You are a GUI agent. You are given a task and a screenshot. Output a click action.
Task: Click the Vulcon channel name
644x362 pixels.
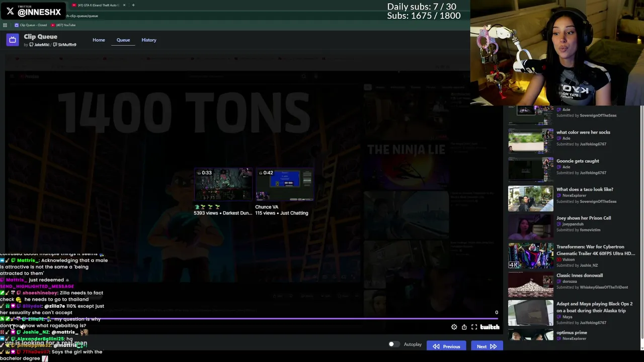point(569,259)
